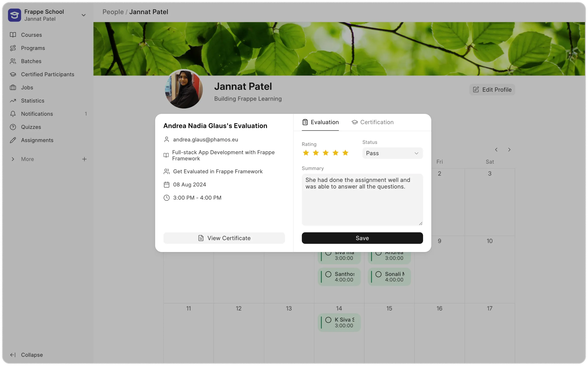This screenshot has height=366, width=588.
Task: Select Programs in the sidebar
Action: [33, 48]
